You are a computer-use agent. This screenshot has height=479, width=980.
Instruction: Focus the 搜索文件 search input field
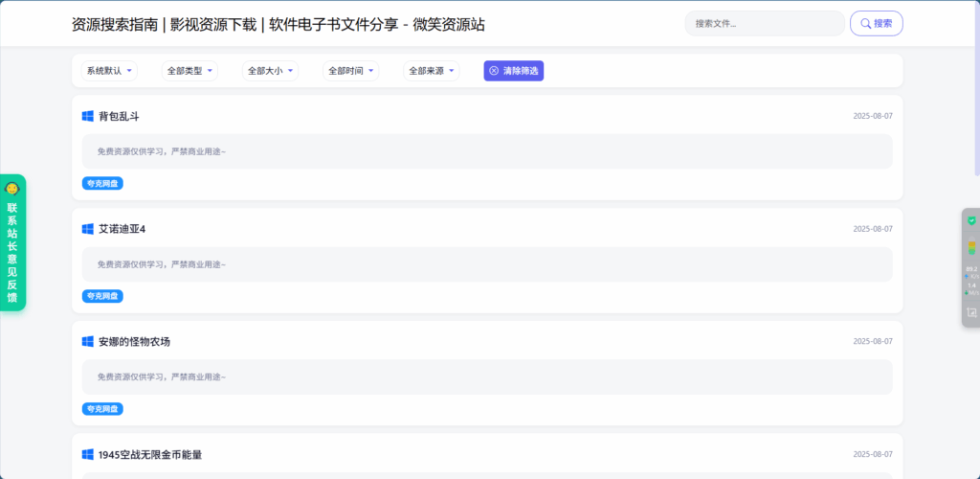[765, 24]
